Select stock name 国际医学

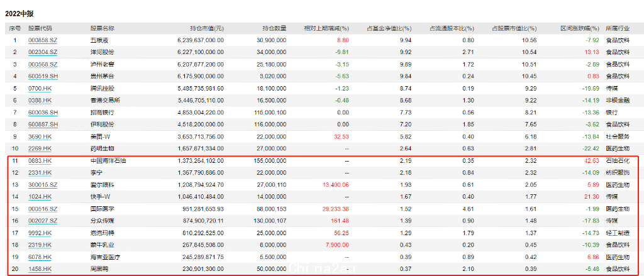pos(102,209)
